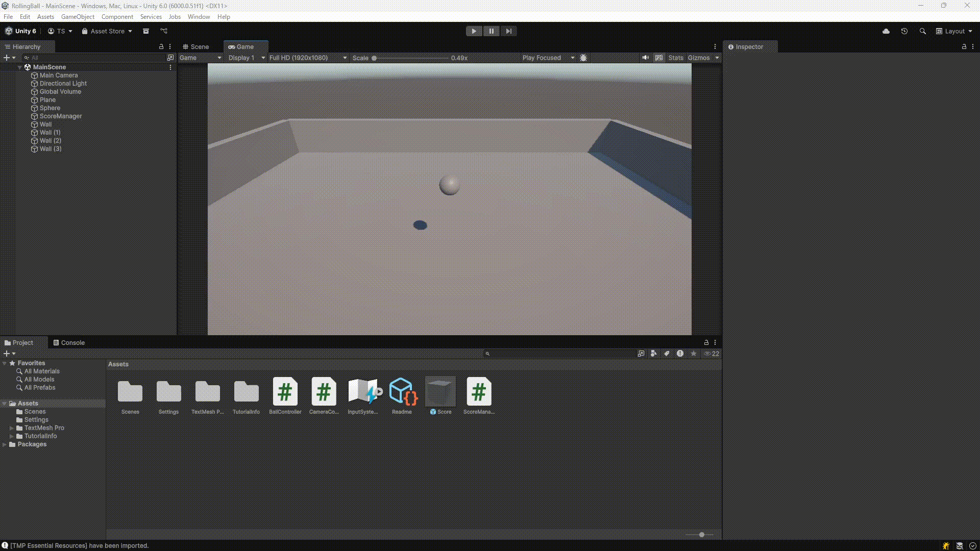
Task: Click the global search magnifier icon
Action: click(923, 31)
